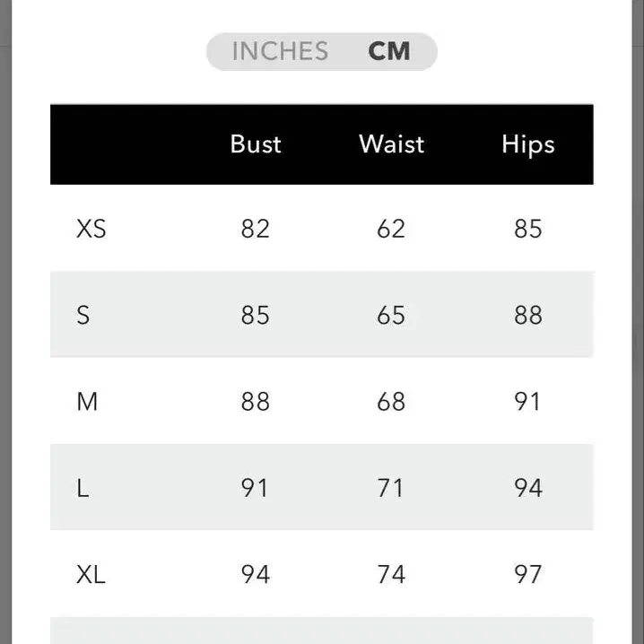
Task: Click L hips value 94
Action: click(528, 488)
